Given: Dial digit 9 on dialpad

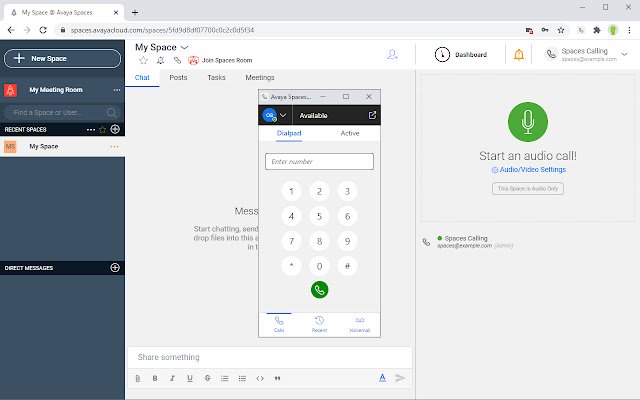Looking at the screenshot, I should click(347, 241).
